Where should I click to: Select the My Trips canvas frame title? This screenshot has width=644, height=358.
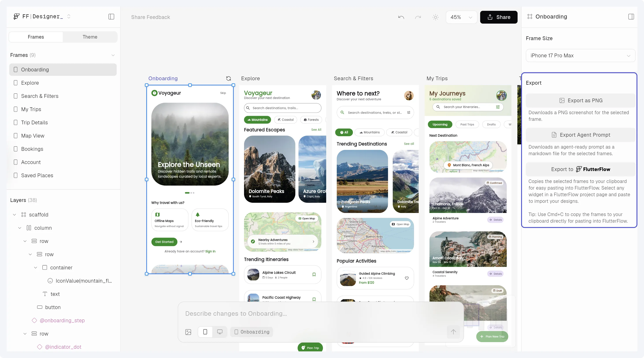coord(437,78)
